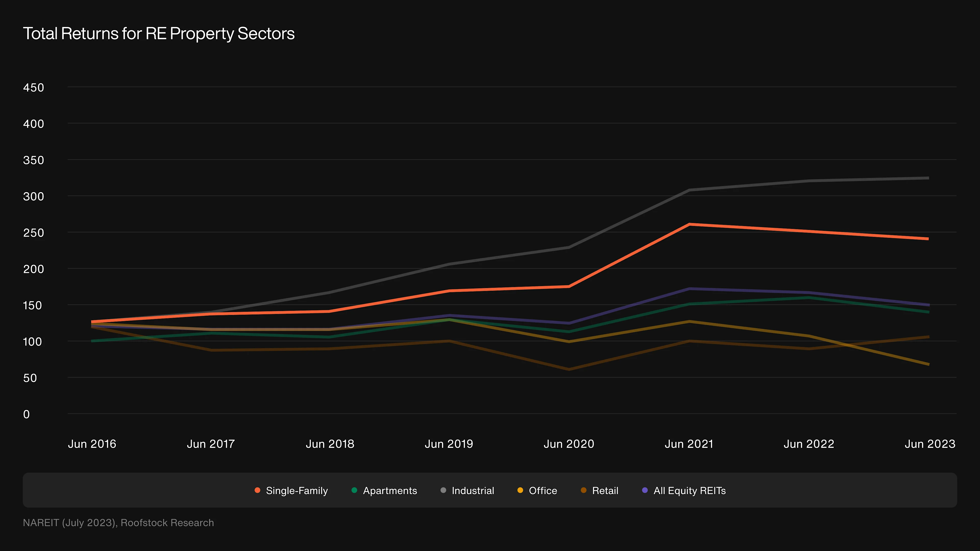Click the Jun 2020 axis label
Image resolution: width=980 pixels, height=551 pixels.
click(569, 444)
